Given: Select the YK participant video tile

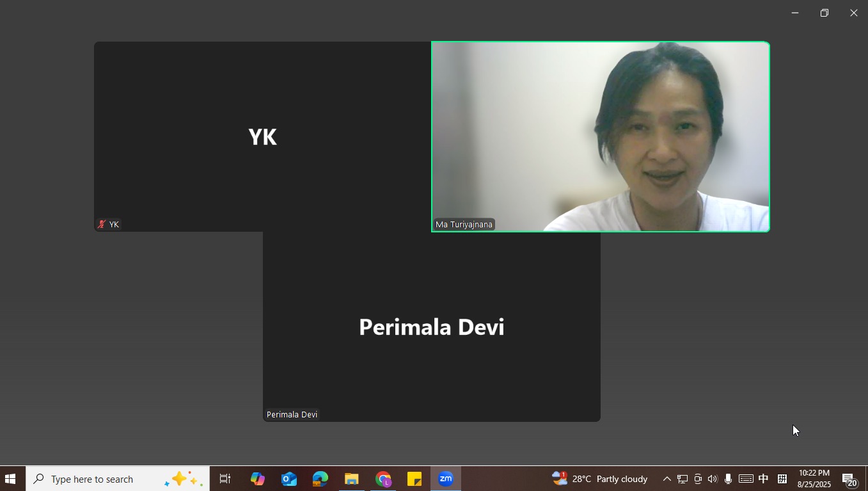Looking at the screenshot, I should (262, 136).
